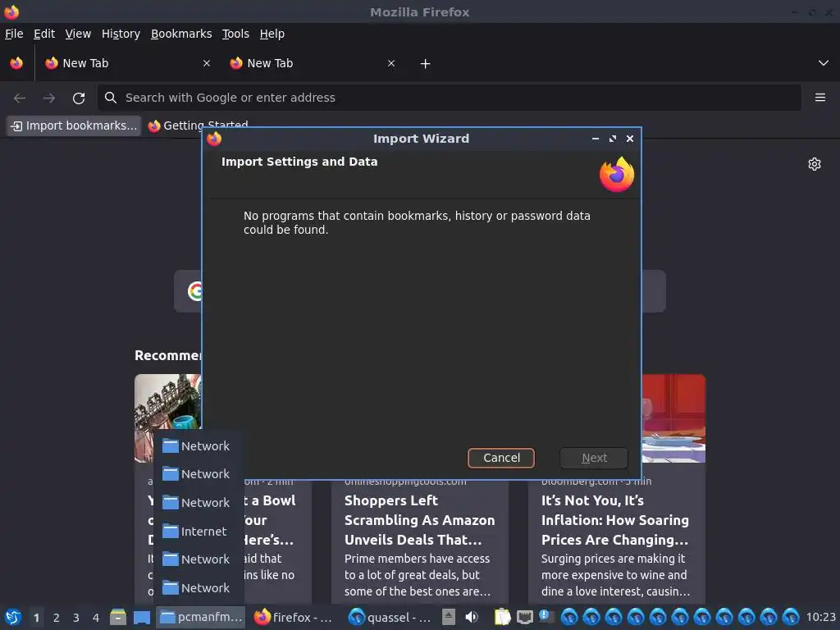Screen dimensions: 840x630
Task: Click the greyed-out Next button
Action: pos(594,458)
